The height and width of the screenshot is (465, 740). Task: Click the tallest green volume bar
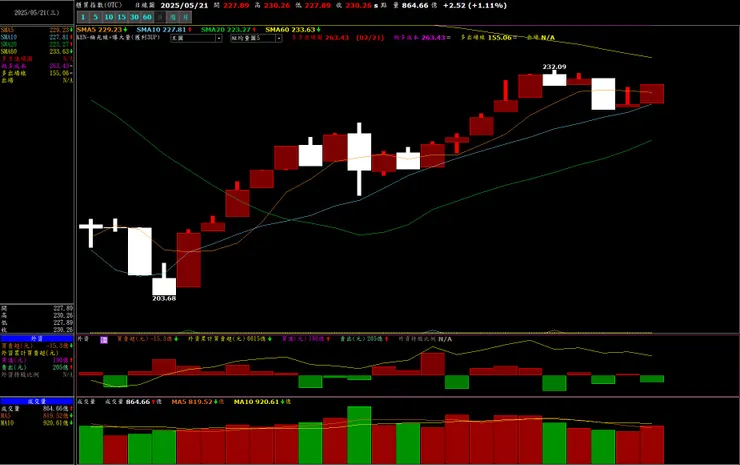point(359,435)
